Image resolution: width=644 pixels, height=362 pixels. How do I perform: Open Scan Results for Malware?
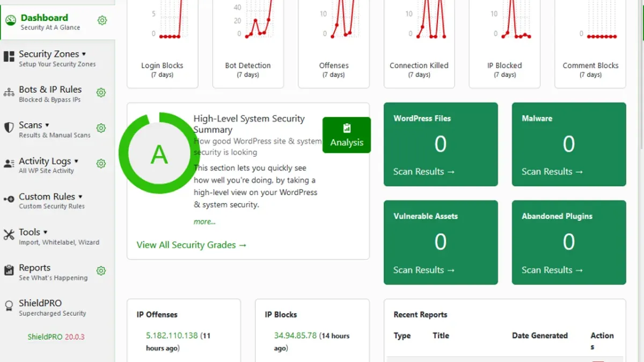point(552,172)
